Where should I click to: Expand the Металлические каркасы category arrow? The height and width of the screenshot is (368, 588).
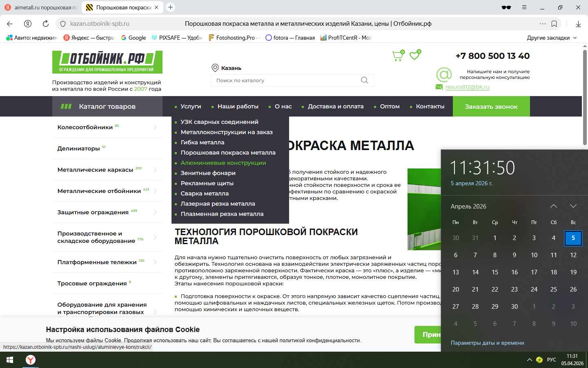(x=155, y=170)
